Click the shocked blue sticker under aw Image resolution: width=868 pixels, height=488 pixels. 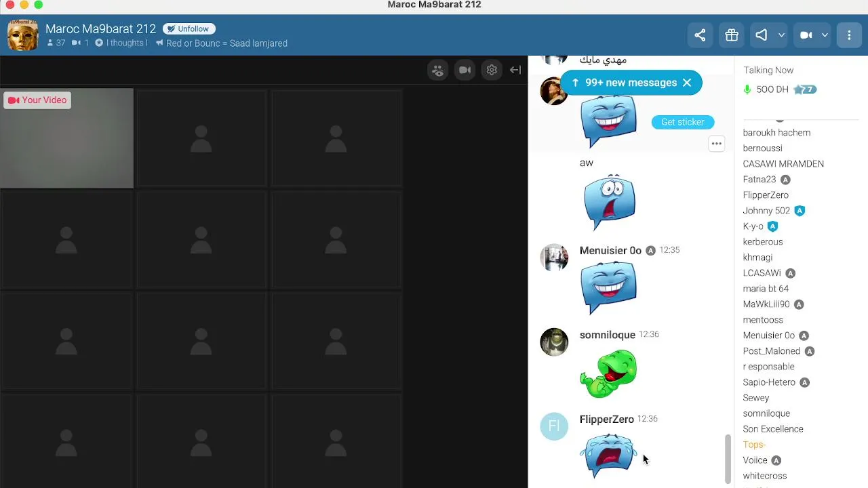(x=609, y=202)
